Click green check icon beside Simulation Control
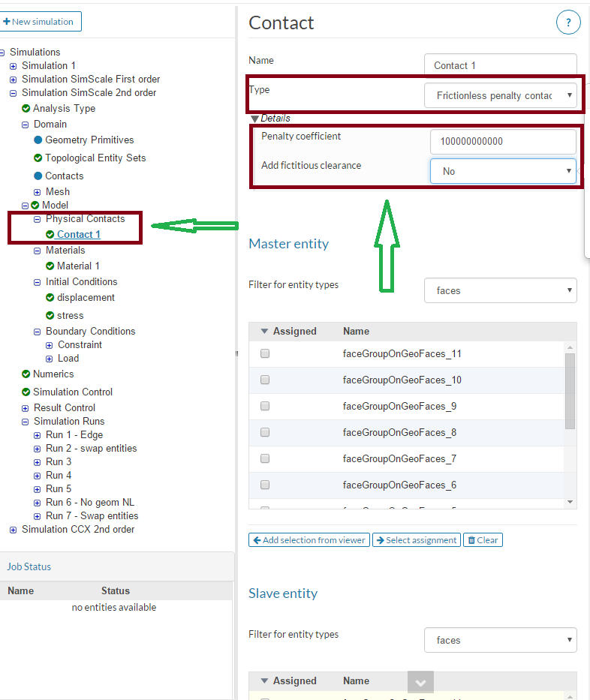This screenshot has height=700, width=590. pos(26,392)
